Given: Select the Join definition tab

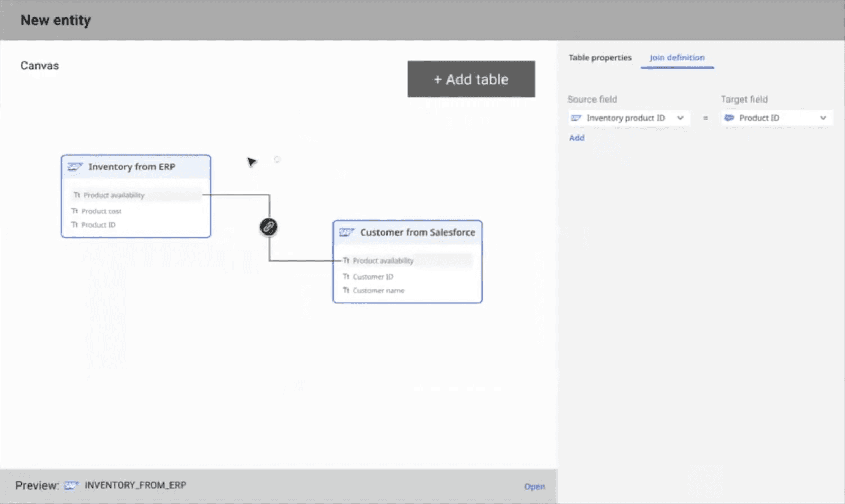Looking at the screenshot, I should pos(677,57).
